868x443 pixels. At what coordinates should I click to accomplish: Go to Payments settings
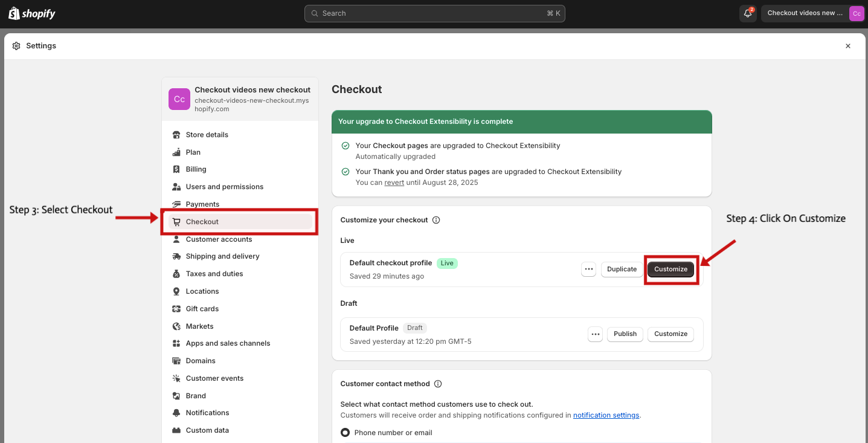(202, 204)
